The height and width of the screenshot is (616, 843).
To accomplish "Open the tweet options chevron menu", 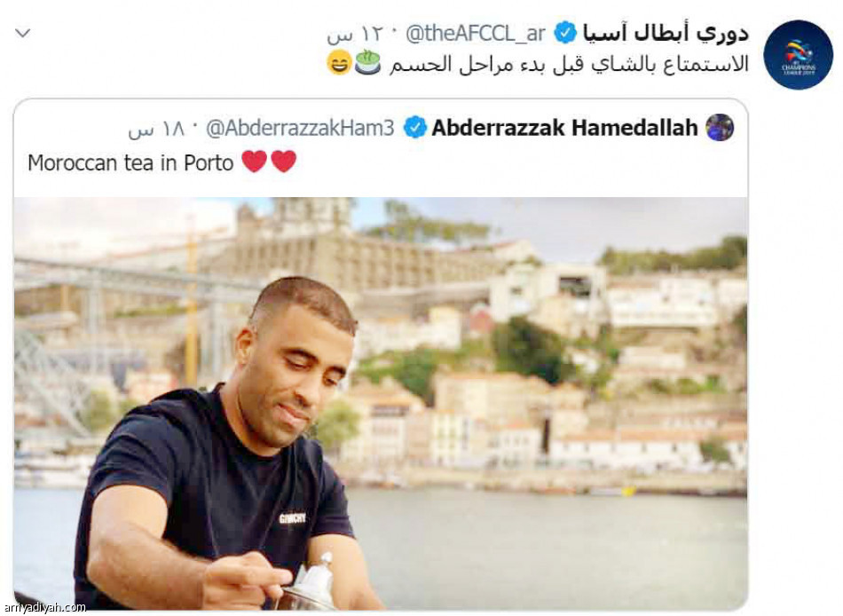I will pos(22,34).
